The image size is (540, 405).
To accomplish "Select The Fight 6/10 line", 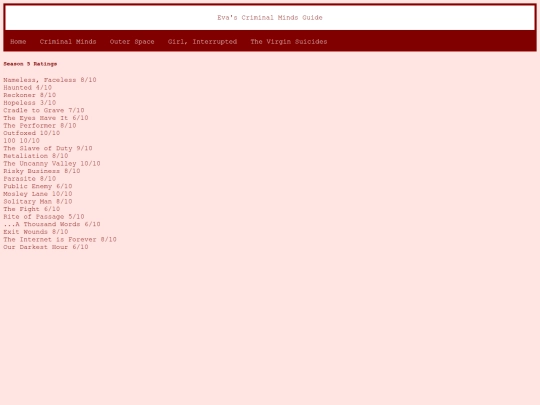I will pos(32,209).
